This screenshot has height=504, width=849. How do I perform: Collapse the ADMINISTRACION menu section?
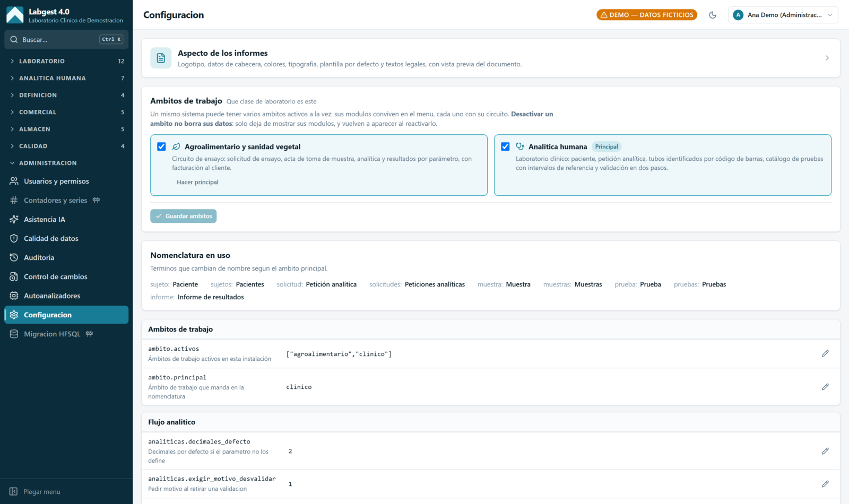66,163
